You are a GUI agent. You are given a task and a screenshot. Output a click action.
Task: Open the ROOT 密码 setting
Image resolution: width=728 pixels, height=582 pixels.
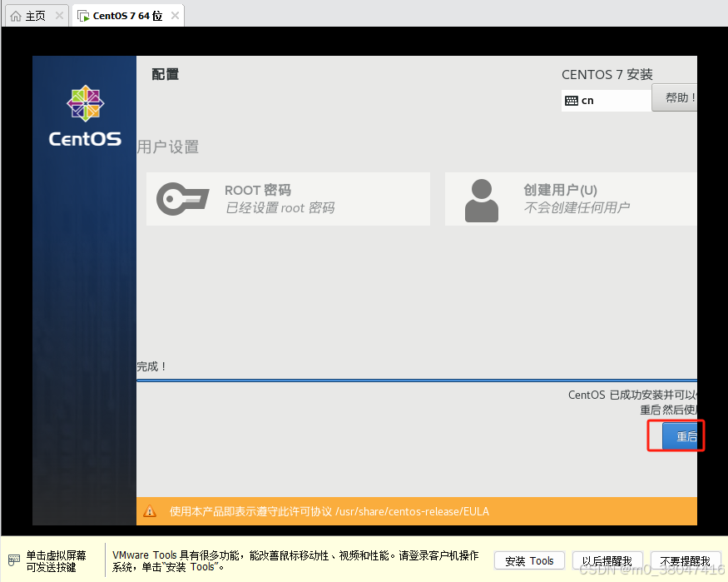pyautogui.click(x=288, y=199)
